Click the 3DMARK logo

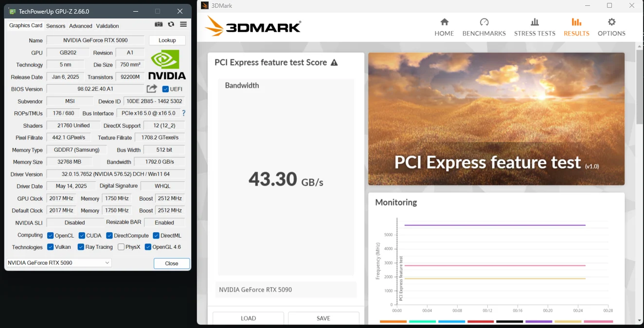(253, 26)
